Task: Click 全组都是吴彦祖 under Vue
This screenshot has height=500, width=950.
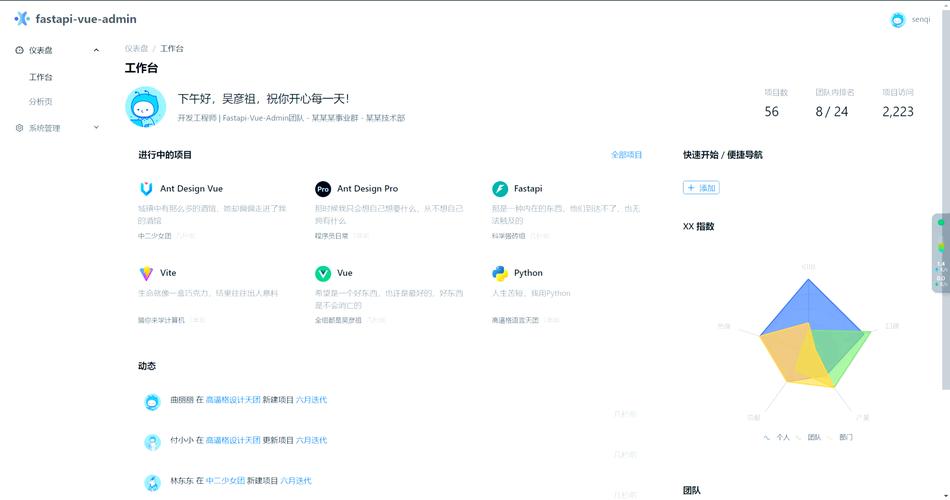Action: click(x=338, y=320)
